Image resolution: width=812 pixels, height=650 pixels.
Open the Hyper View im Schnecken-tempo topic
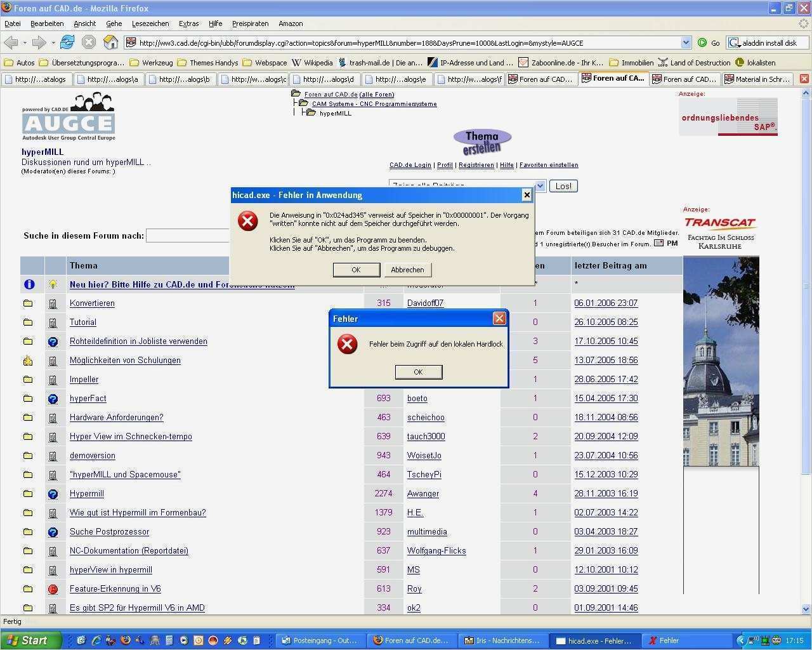[131, 437]
